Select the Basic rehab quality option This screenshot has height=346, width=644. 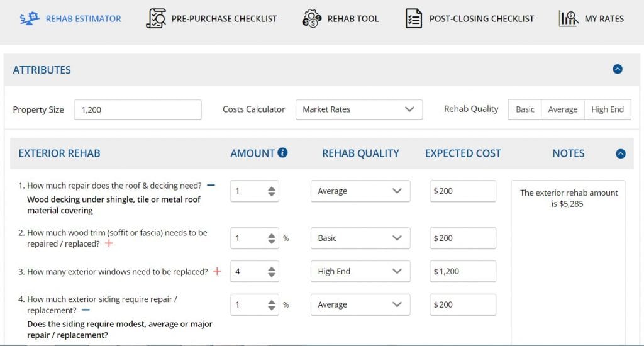pos(525,109)
